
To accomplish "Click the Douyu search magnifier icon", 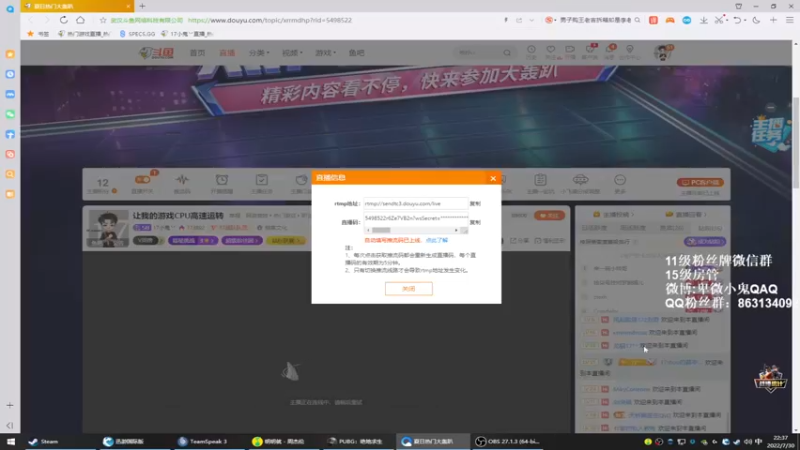I will tap(507, 53).
